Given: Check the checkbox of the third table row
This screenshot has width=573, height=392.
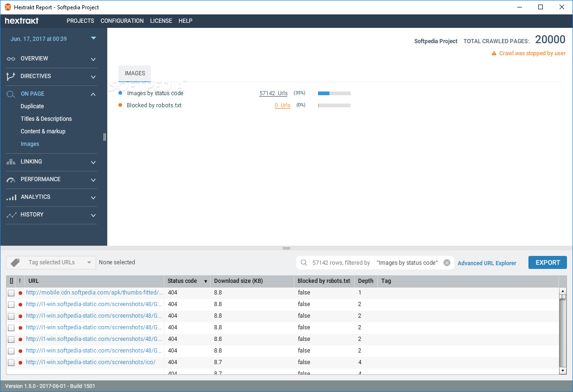Looking at the screenshot, I should pyautogui.click(x=11, y=316).
